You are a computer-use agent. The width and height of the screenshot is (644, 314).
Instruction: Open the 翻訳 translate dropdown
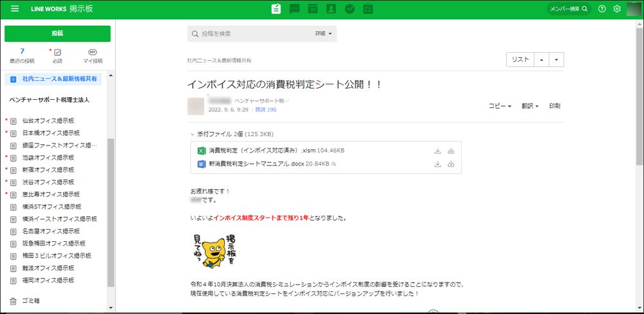point(530,106)
